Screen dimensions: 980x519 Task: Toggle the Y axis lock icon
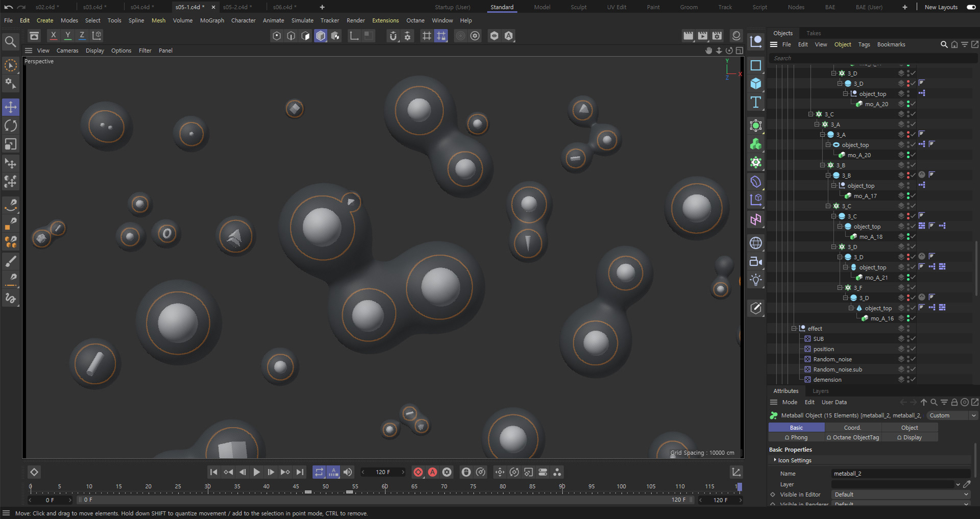coord(67,35)
